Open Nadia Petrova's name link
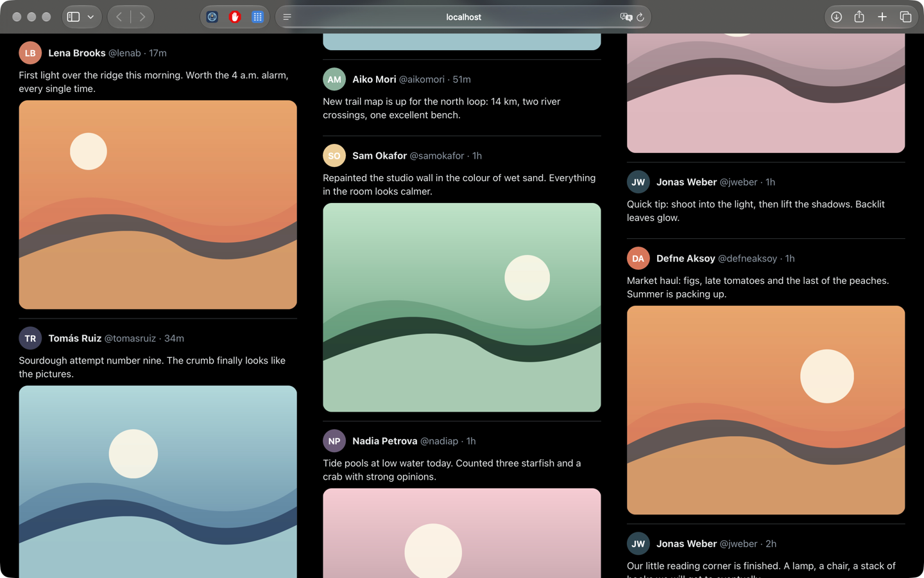924x578 pixels. pos(385,441)
